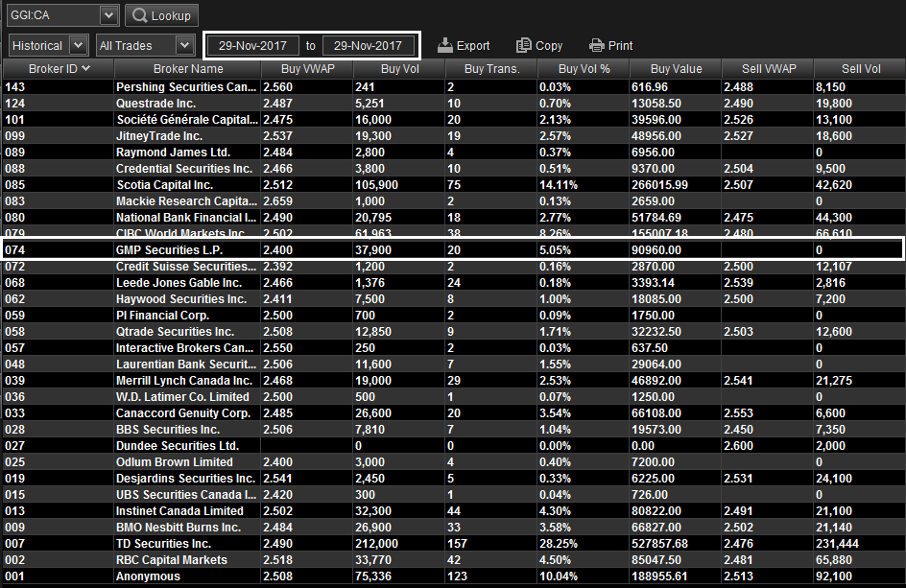
Task: Click W.D. Latimer Co. Limited name
Action: [x=182, y=397]
